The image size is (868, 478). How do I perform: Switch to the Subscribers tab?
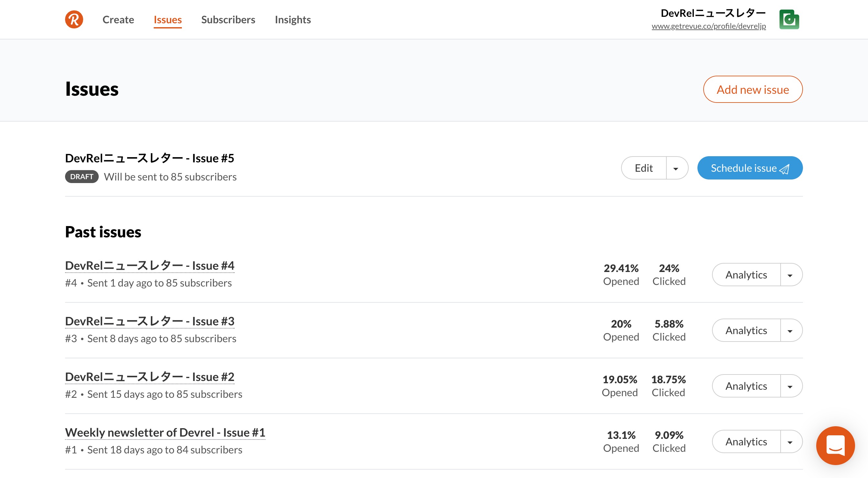[228, 19]
